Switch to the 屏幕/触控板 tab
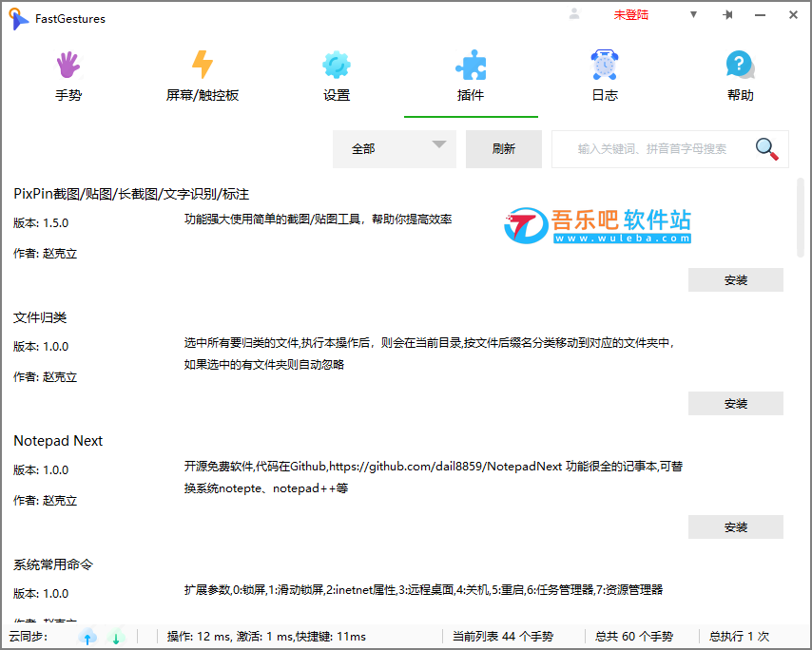The image size is (812, 650). [x=203, y=76]
